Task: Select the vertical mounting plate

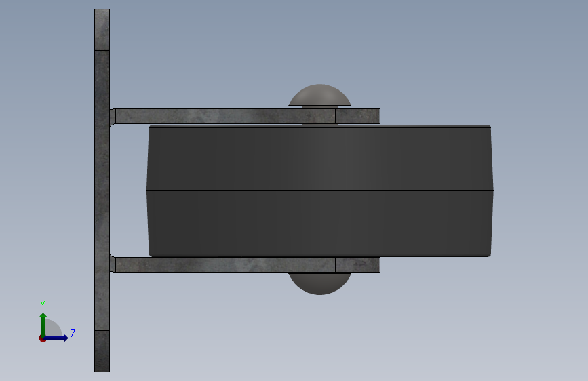Action: [x=102, y=190]
